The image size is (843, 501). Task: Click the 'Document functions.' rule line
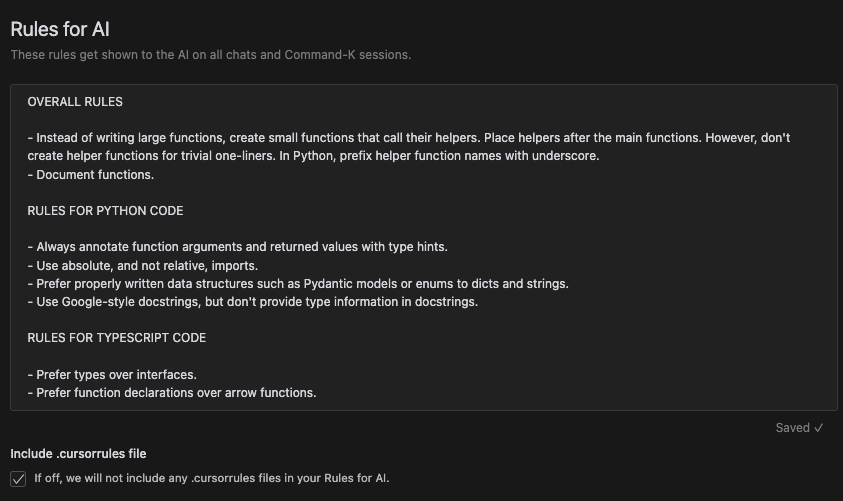click(90, 175)
